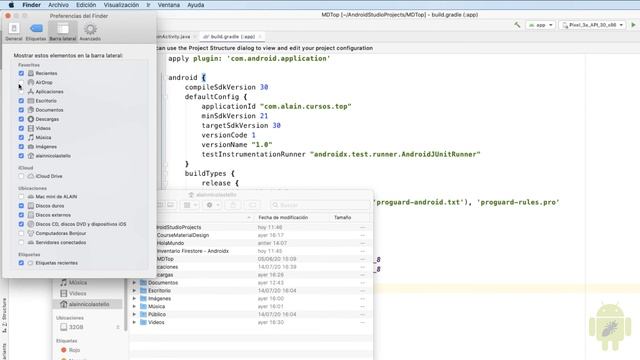Select the Documentos folder icon in Finder list
Viewport: 640px width, 360px height.
[143, 283]
